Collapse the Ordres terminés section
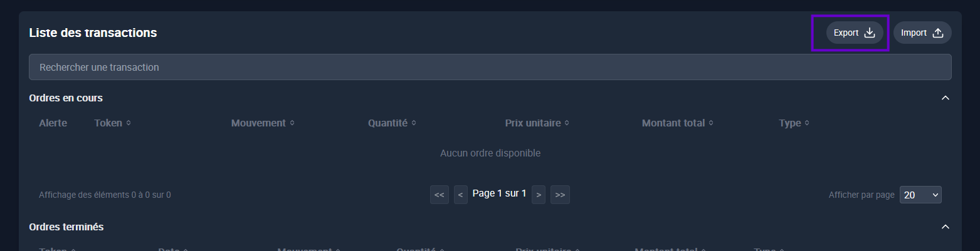This screenshot has width=980, height=251. point(946,227)
